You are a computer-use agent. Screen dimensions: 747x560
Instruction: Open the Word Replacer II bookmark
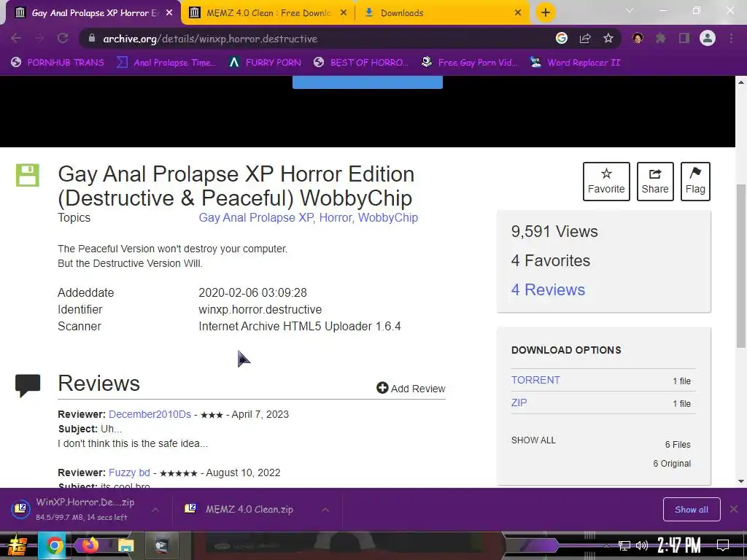[575, 63]
